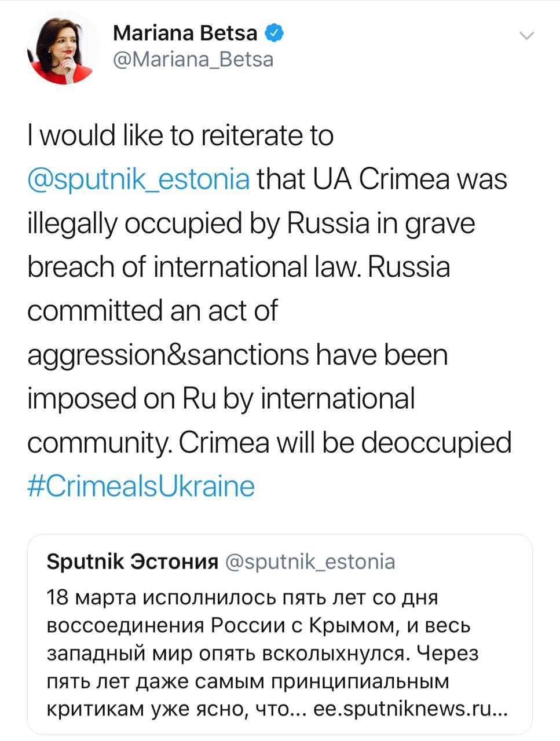Click the 'imposed on Ru by international' line

click(221, 398)
